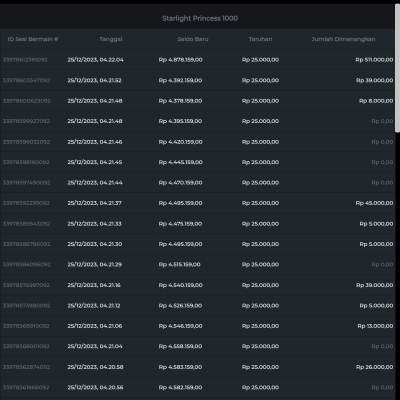This screenshot has height=400, width=400.
Task: Click balance Rp 4.558.159,00
Action: [180, 346]
